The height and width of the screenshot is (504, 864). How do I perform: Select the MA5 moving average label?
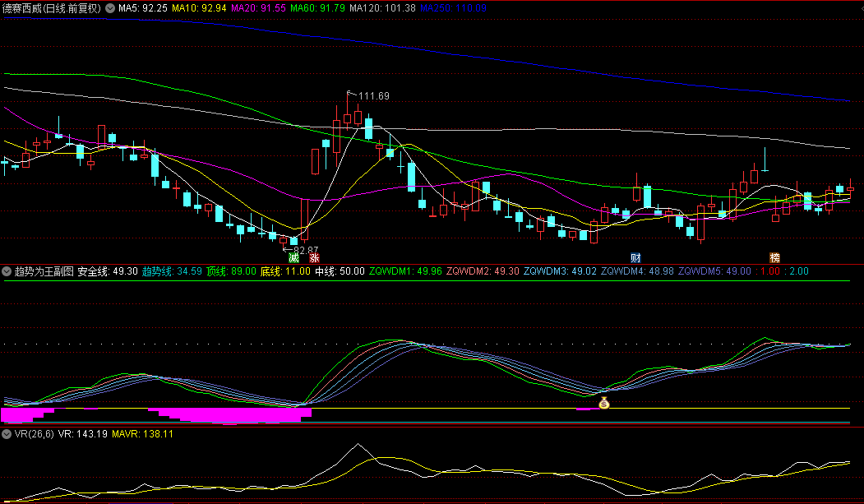point(143,7)
